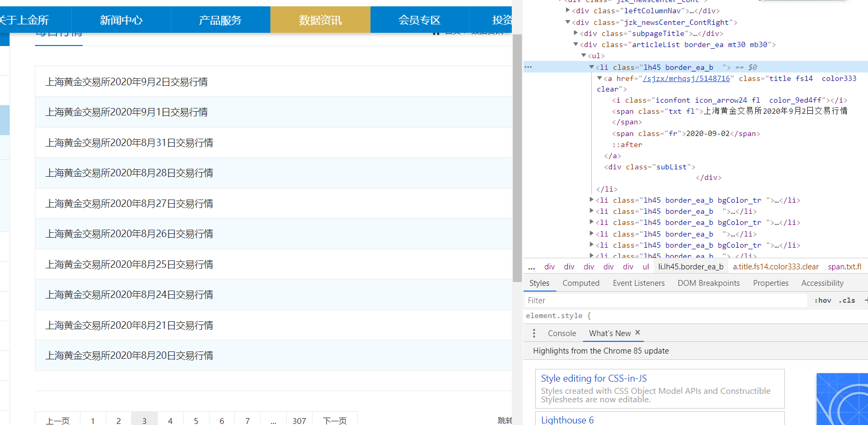Click the element.style rule block
Viewport: 868px width, 425px height.
[x=558, y=316]
